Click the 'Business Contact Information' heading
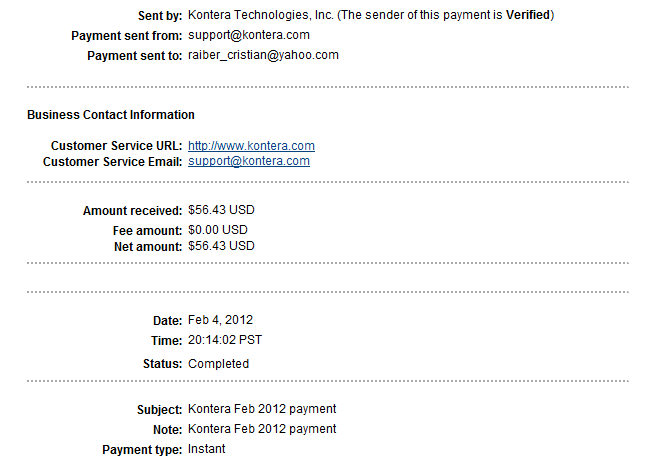The height and width of the screenshot is (458, 667). pyautogui.click(x=111, y=115)
